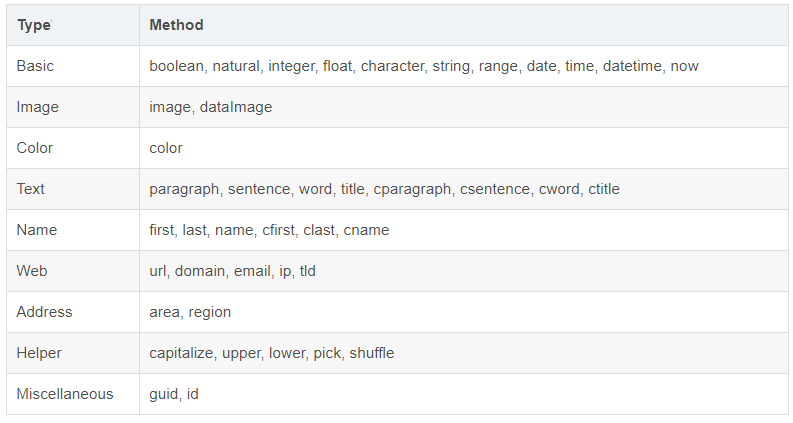Viewport: 793px width, 423px height.
Task: Click the Method column header
Action: click(176, 25)
